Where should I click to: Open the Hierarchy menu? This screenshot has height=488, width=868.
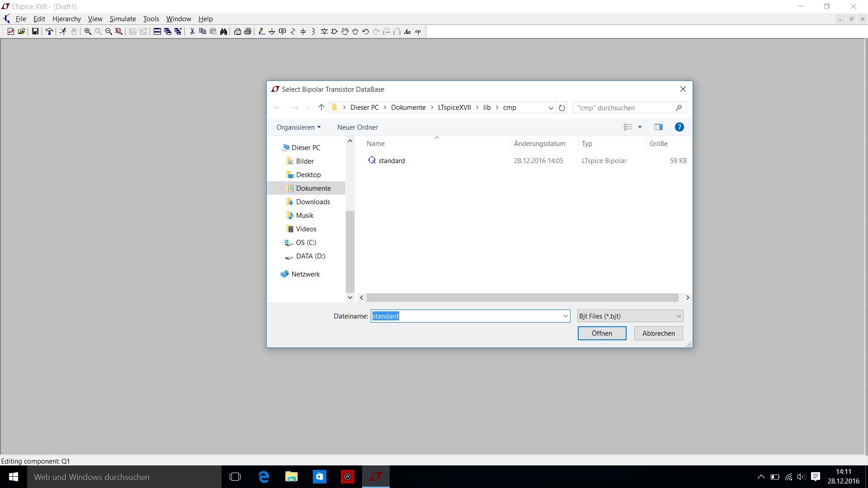point(66,19)
